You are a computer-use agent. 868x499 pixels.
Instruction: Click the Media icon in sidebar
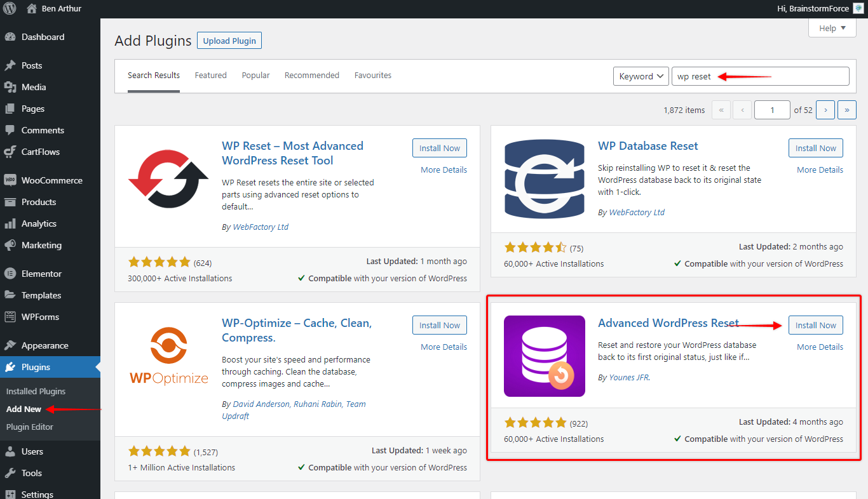pyautogui.click(x=10, y=87)
